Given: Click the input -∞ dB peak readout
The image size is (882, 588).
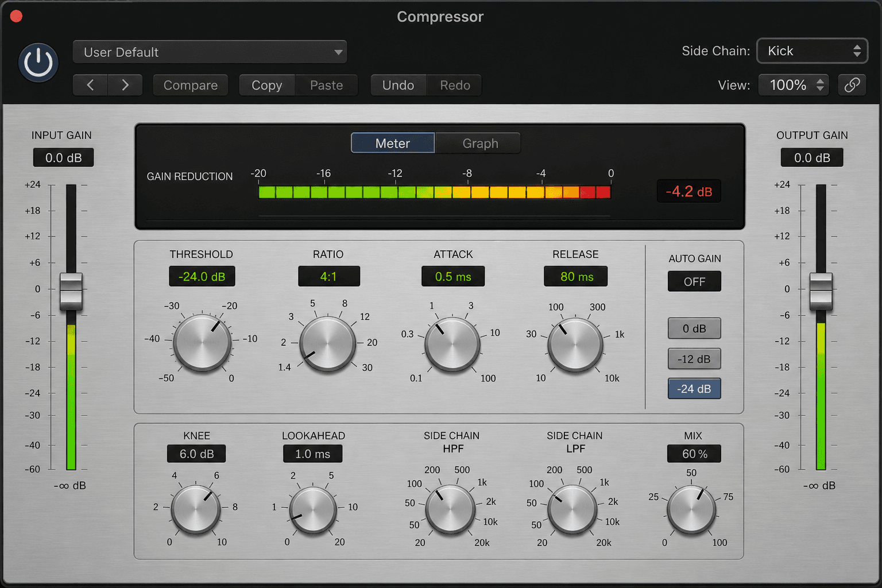Looking at the screenshot, I should pyautogui.click(x=70, y=486).
